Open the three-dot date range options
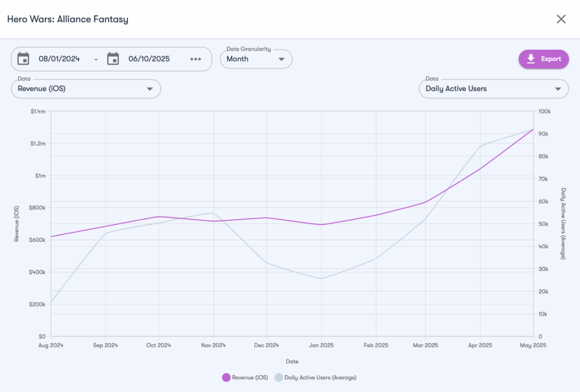 click(x=196, y=59)
